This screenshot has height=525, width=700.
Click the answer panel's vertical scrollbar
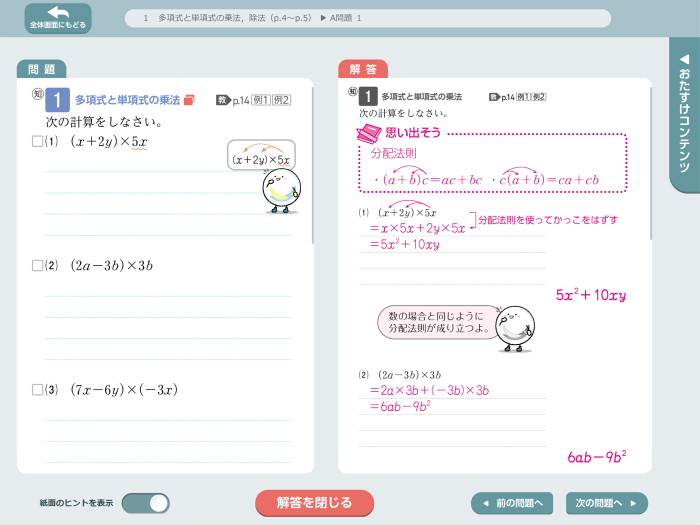coord(650,163)
